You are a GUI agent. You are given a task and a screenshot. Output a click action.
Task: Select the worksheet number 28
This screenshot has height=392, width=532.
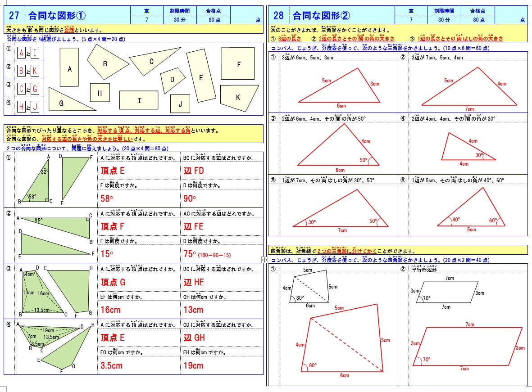click(x=278, y=16)
